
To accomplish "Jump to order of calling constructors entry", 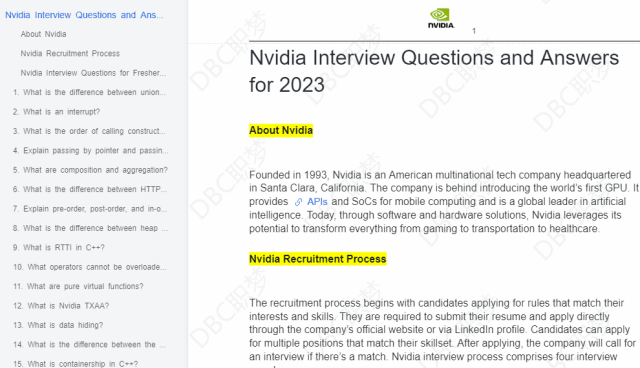I will 89,131.
